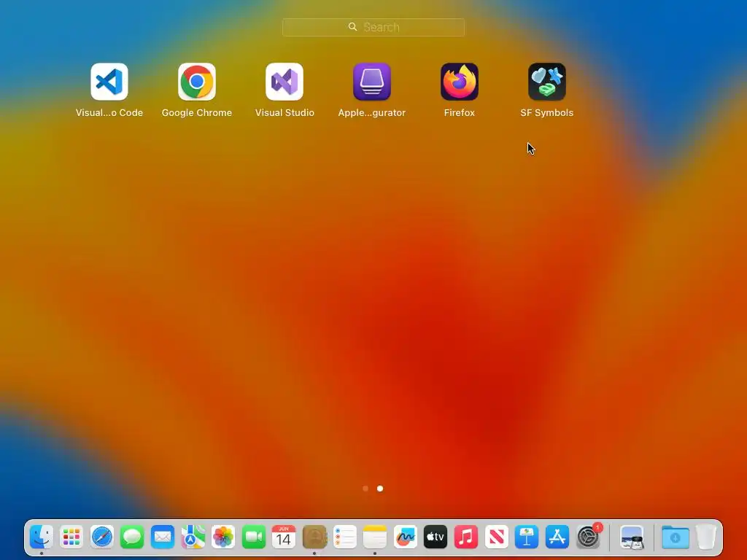Open Photos from the Dock
This screenshot has width=747, height=560.
click(223, 537)
